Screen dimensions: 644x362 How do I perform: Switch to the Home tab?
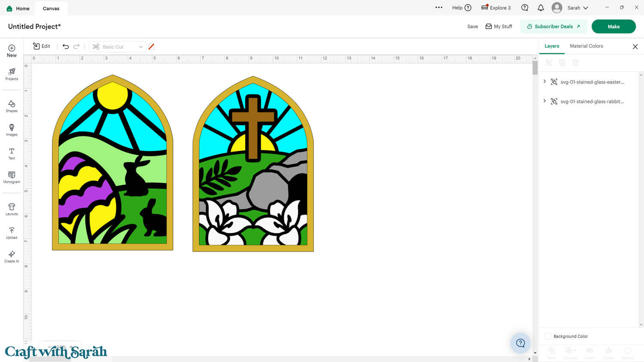pos(18,8)
